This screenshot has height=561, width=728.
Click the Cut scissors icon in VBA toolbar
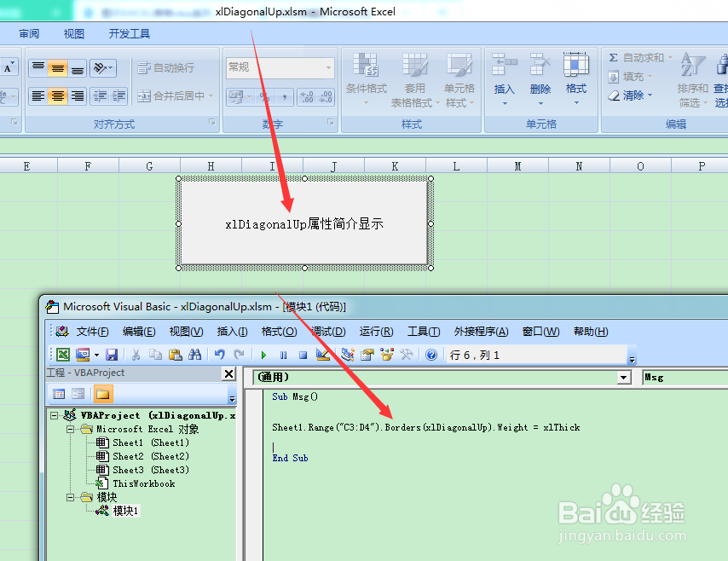pos(136,355)
